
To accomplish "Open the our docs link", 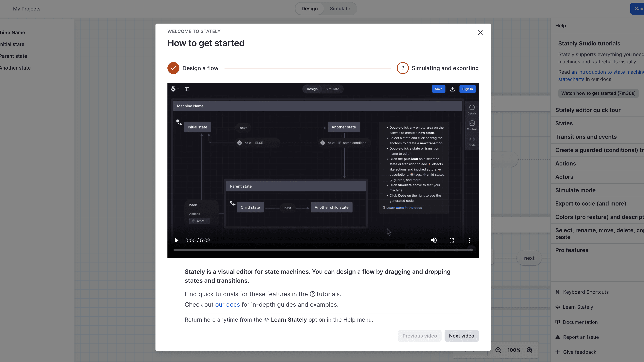I will [x=227, y=305].
